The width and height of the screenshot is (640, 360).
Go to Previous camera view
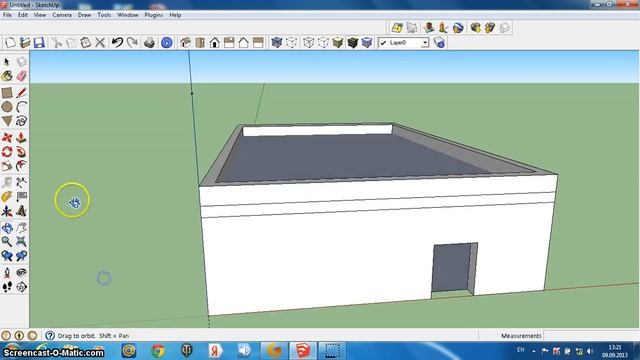coord(7,256)
